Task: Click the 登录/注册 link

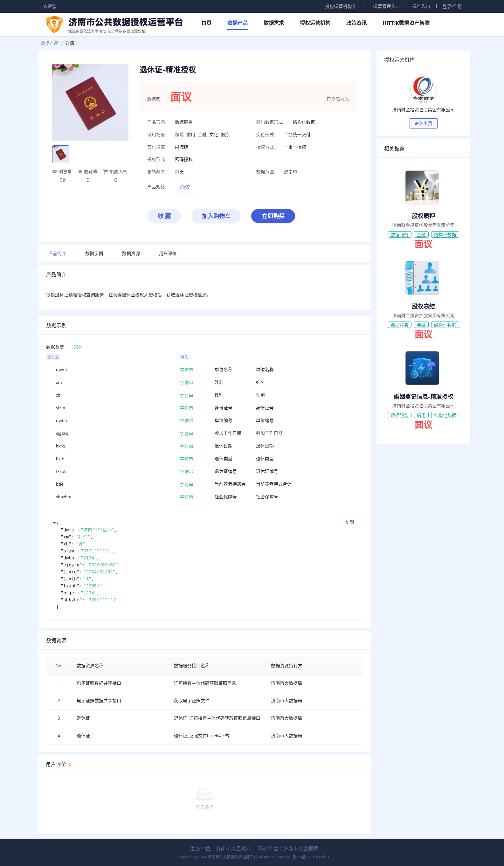Action: 452,6
